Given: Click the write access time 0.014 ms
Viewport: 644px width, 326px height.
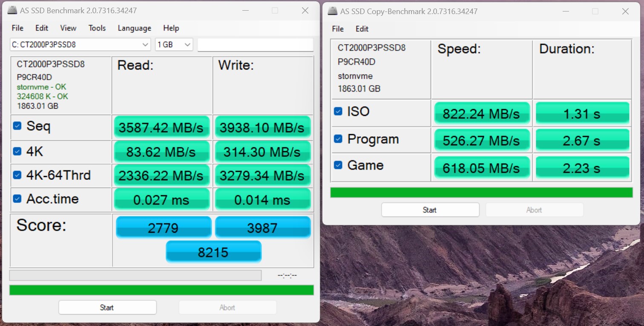Looking at the screenshot, I should (x=262, y=199).
